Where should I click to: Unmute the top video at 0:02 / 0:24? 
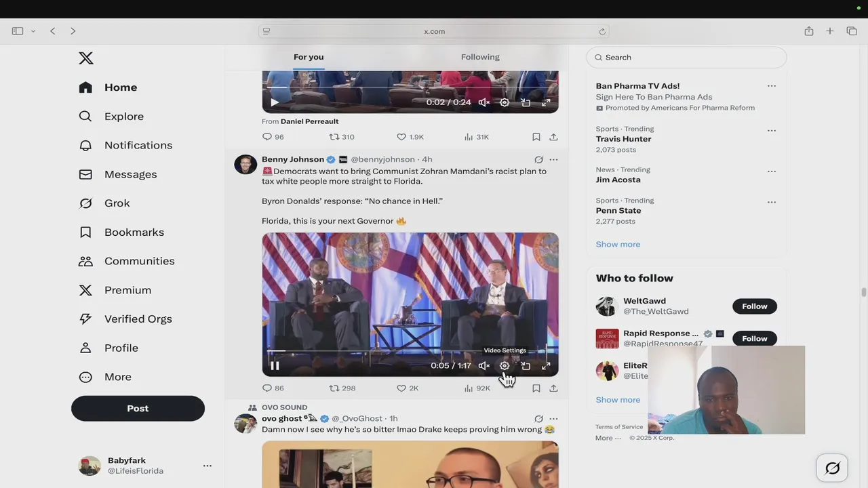point(484,102)
